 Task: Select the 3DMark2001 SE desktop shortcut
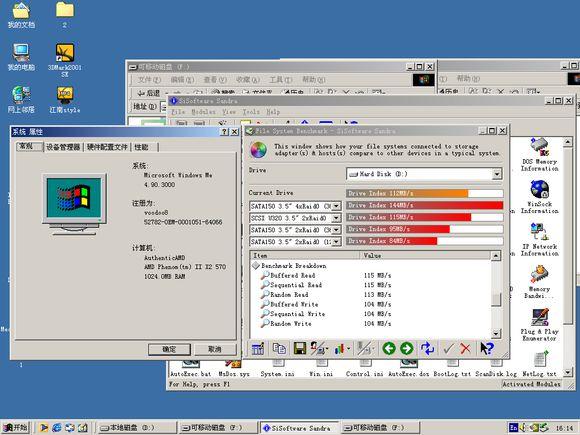pos(65,60)
